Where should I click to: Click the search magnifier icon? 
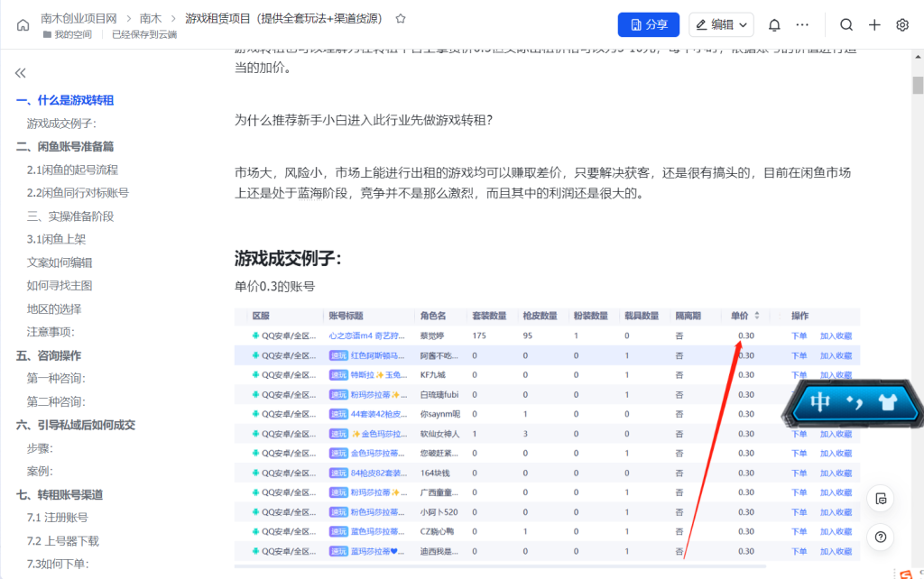click(x=845, y=24)
